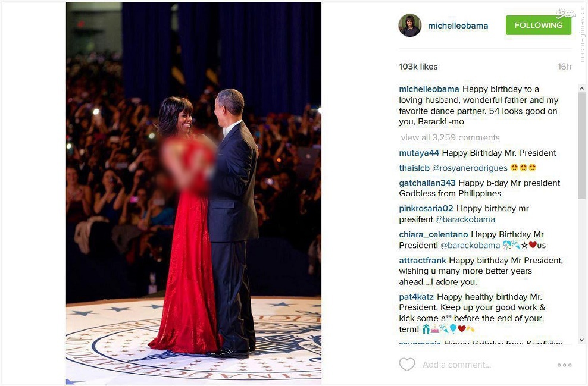Open pinkrosaria02 commenter profile
The image size is (588, 386).
coord(426,208)
